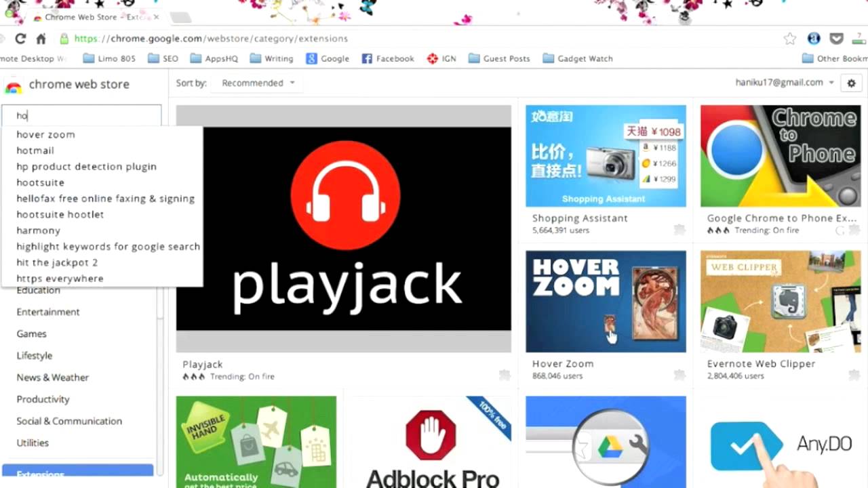
Task: Select the Utilities category
Action: tap(33, 443)
